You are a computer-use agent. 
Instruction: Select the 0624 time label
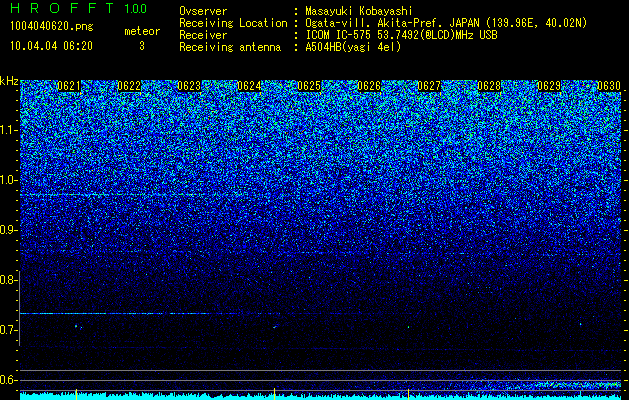[249, 86]
